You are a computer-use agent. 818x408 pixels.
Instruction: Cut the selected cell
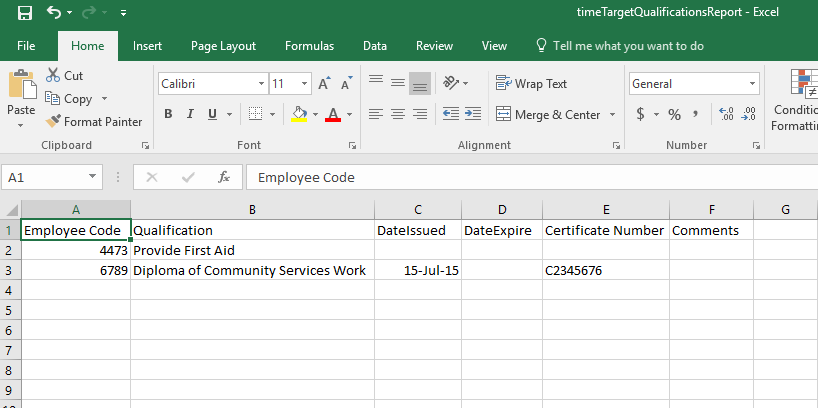point(64,76)
